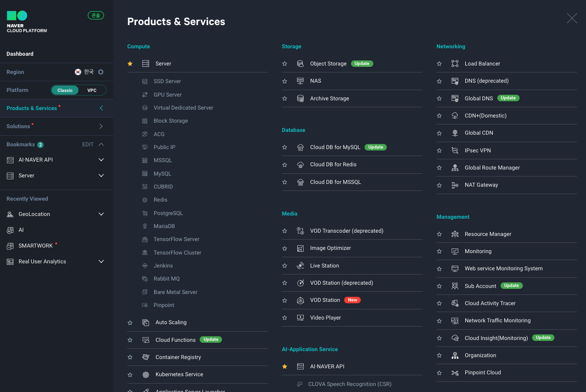This screenshot has width=586, height=392.
Task: Unstar AI·NAVER API in AI-Application Service
Action: point(285,366)
